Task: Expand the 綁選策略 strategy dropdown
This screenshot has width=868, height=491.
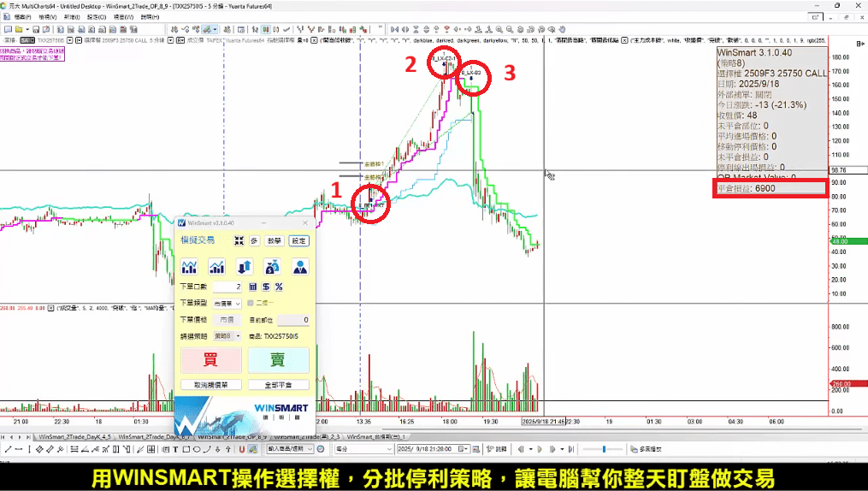Action: [227, 336]
